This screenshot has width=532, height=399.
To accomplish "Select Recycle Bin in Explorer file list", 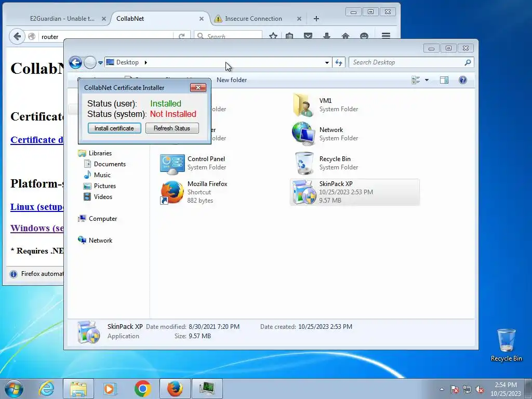I will click(x=354, y=163).
